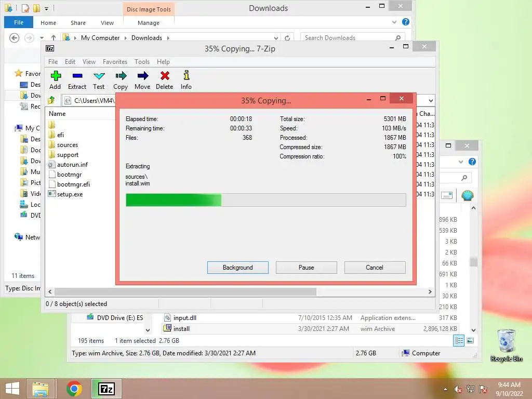Image resolution: width=532 pixels, height=399 pixels.
Task: Show hidden system tray icons
Action: point(445,389)
